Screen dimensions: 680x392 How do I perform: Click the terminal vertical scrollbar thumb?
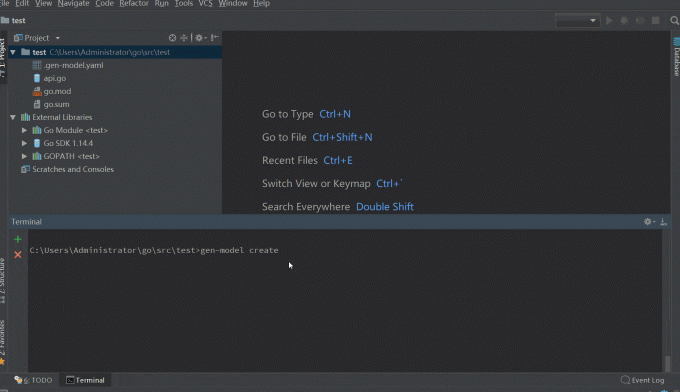click(667, 363)
